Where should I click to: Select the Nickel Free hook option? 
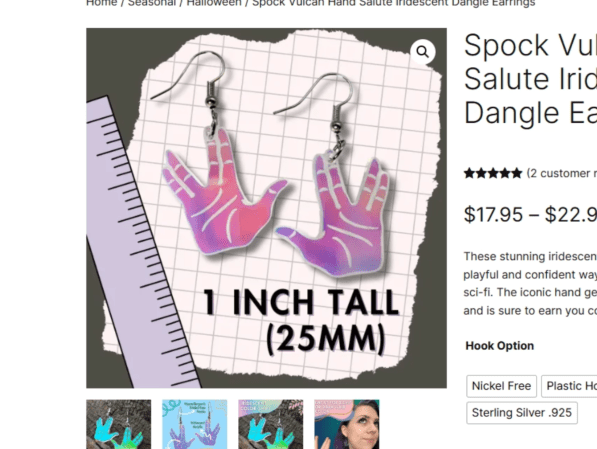click(501, 386)
